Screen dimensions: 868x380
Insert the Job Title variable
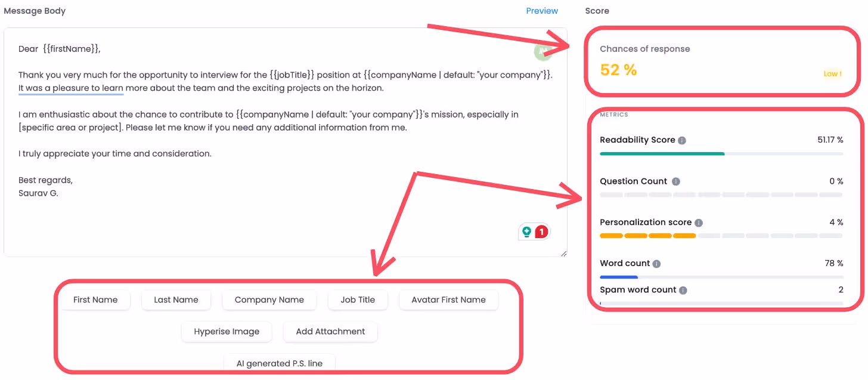358,299
